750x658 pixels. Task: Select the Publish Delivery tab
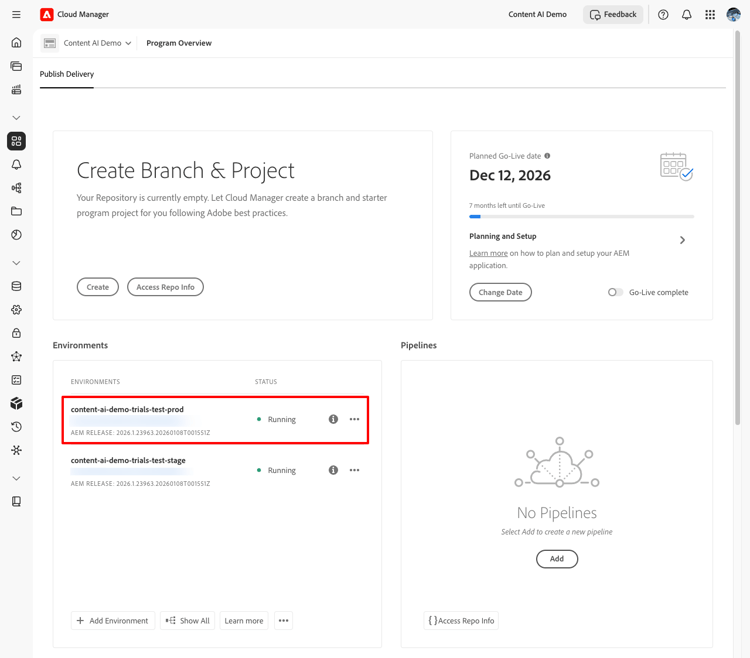[x=66, y=74]
